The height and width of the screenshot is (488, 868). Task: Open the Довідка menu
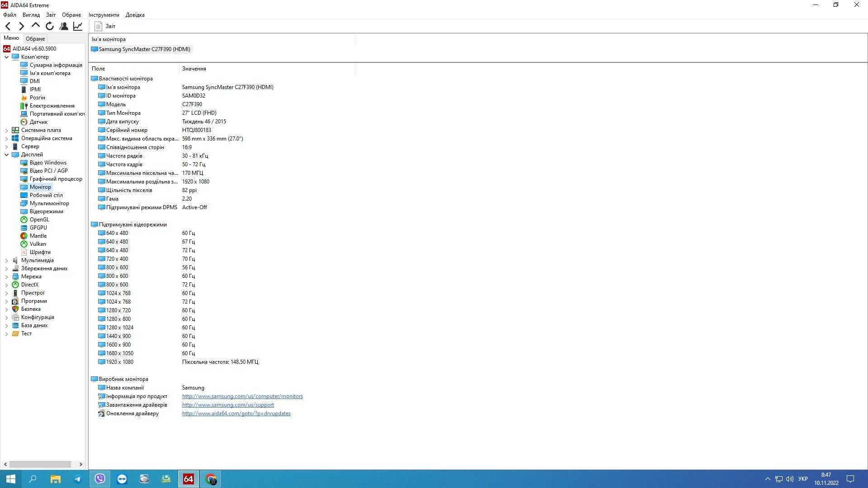135,15
